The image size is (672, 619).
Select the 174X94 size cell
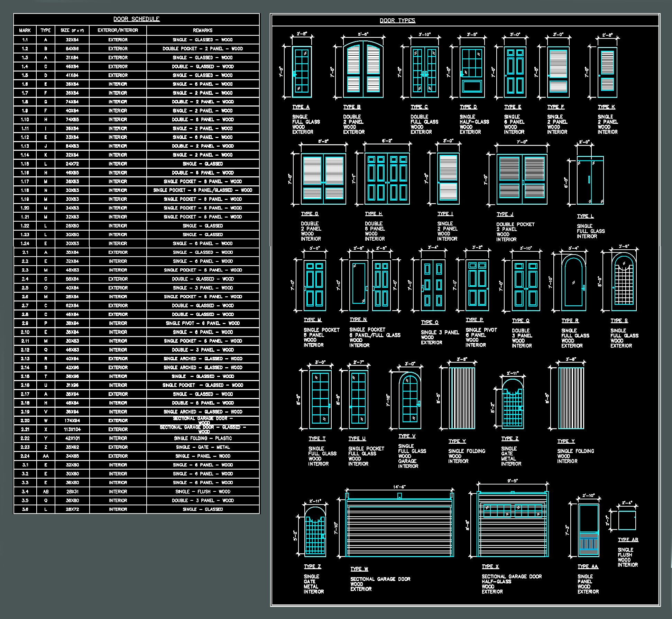coord(72,421)
